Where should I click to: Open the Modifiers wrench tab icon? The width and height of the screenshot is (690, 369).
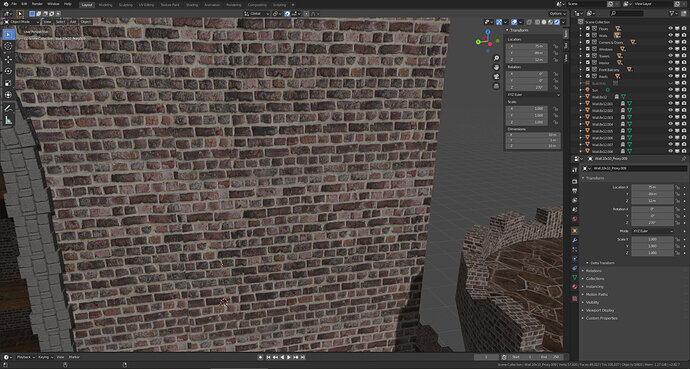pos(575,240)
